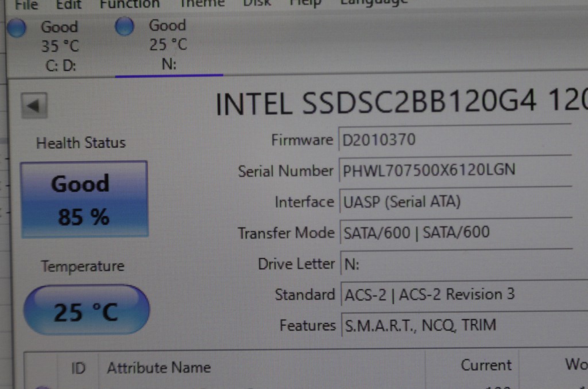The width and height of the screenshot is (588, 389).
Task: Click the Good 85 % health status button
Action: click(84, 199)
